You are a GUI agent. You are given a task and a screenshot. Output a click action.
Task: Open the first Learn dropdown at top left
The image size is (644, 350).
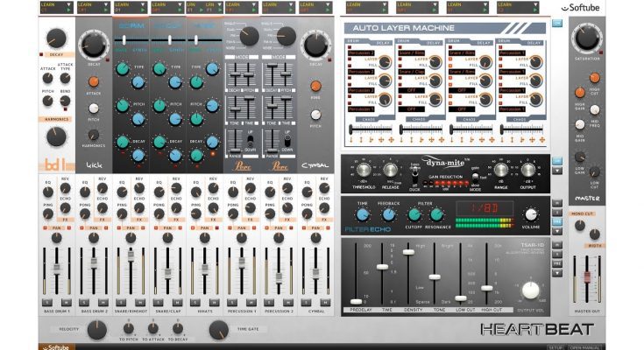[55, 10]
